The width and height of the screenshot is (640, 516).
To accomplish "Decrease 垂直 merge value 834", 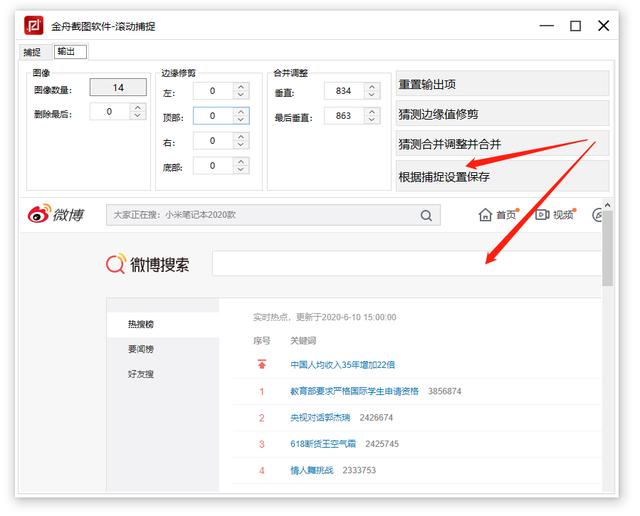I will [371, 95].
